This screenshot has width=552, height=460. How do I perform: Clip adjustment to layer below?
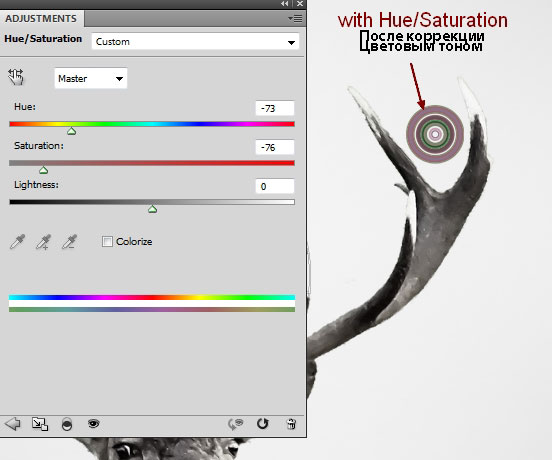67,424
